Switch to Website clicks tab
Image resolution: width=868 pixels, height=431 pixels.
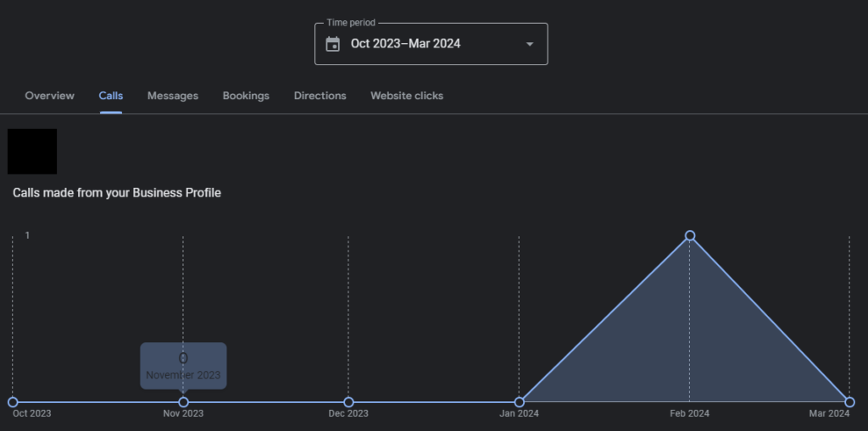click(x=407, y=96)
